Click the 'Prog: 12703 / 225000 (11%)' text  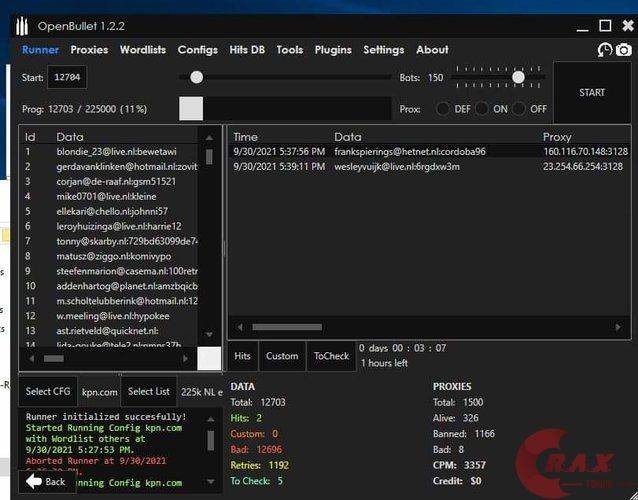(85, 109)
